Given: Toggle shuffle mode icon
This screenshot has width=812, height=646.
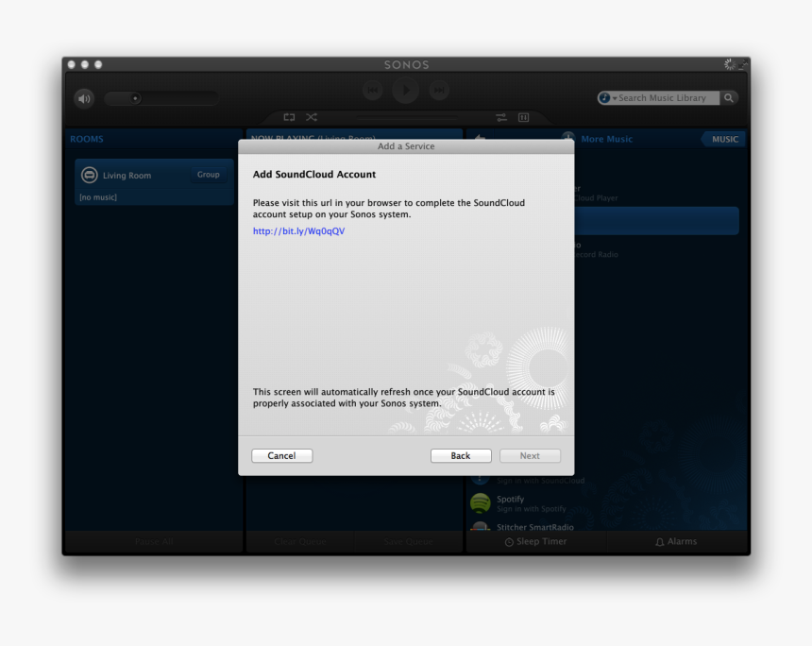Looking at the screenshot, I should click(312, 117).
